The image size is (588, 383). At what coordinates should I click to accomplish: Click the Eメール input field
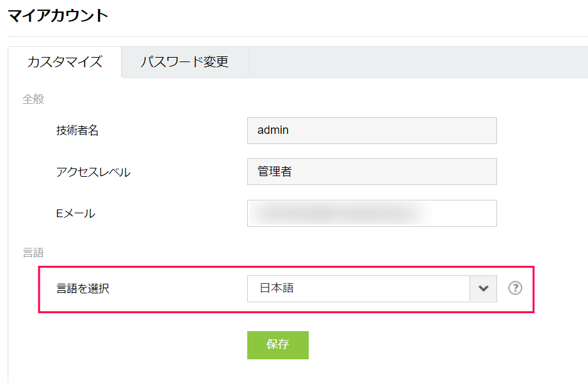tap(372, 213)
